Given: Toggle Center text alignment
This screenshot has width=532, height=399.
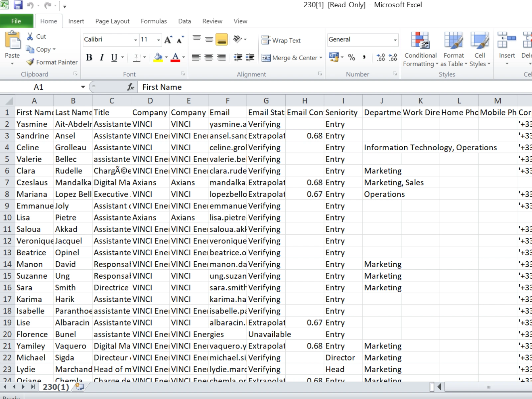Looking at the screenshot, I should pos(209,58).
